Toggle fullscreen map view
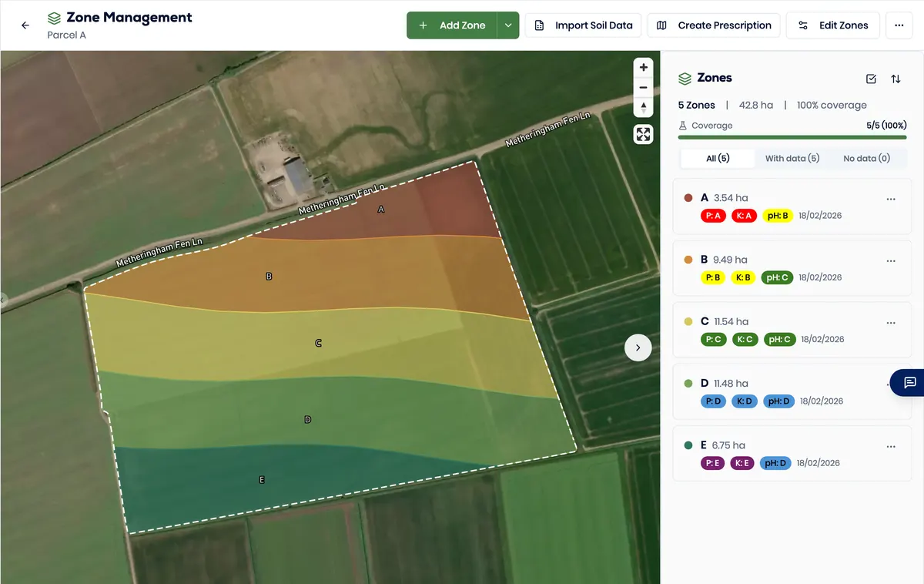The width and height of the screenshot is (924, 584). [644, 135]
